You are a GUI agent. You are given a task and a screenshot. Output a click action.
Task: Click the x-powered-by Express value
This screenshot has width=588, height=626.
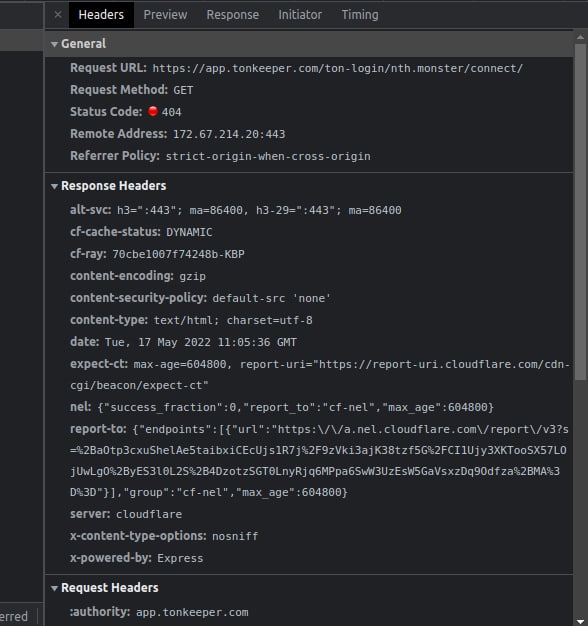[180, 558]
